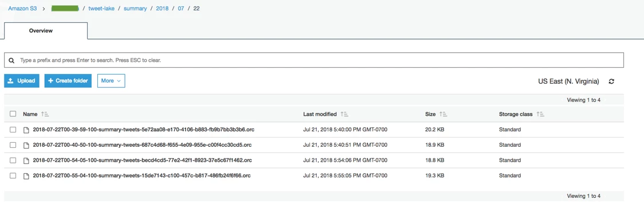Screen dimensions: 644x211
Task: Click the Last modified column header
Action: pyautogui.click(x=320, y=114)
